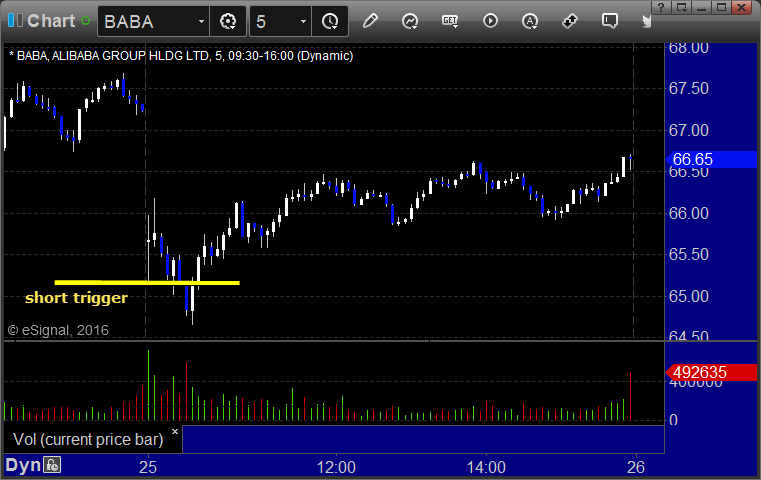Click the bar replay play button
The image size is (761, 480).
(x=490, y=21)
